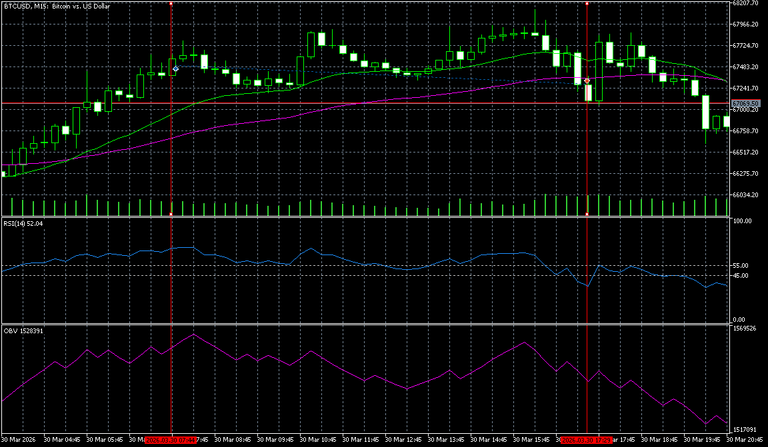Click the time axis label 30 Mar 2026

click(18, 440)
